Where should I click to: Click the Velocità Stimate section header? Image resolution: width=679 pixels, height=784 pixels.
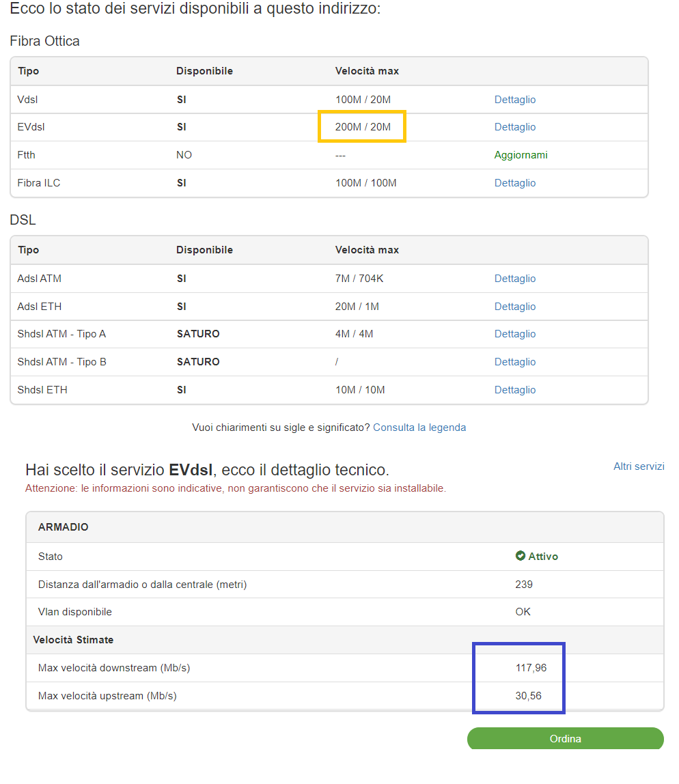coord(73,640)
